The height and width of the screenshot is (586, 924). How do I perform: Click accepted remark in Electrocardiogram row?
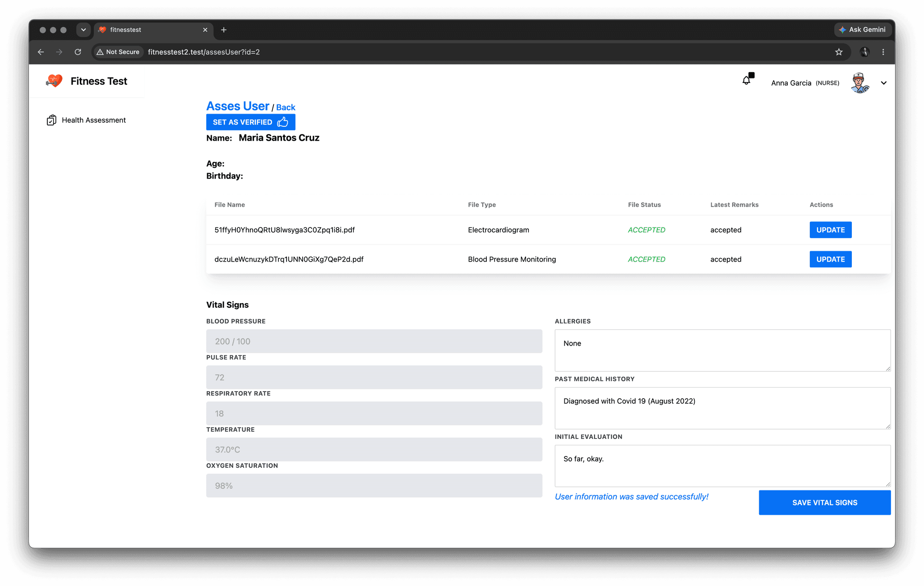click(725, 230)
